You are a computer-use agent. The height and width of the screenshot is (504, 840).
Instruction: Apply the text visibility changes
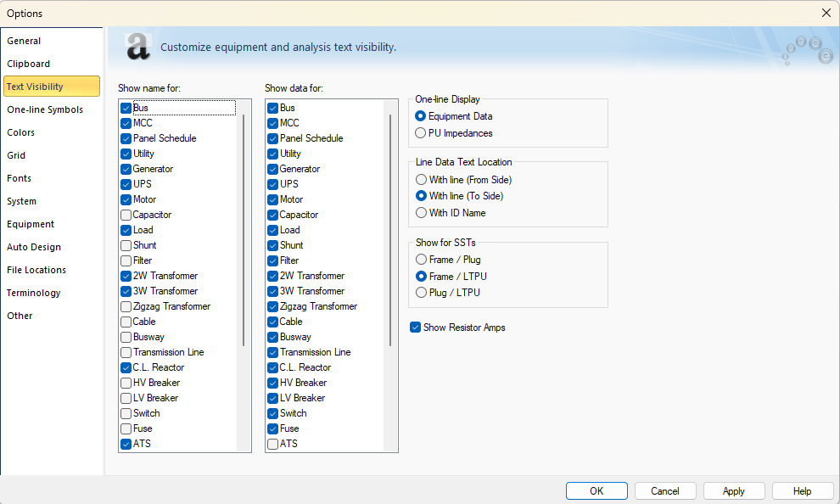tap(733, 491)
